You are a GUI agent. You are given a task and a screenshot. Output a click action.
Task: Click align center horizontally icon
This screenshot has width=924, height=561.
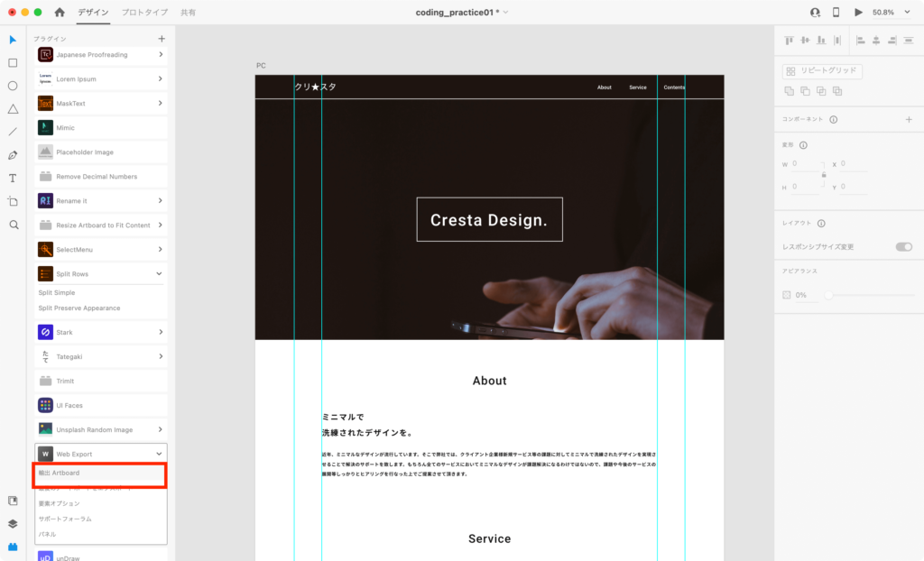coord(876,40)
